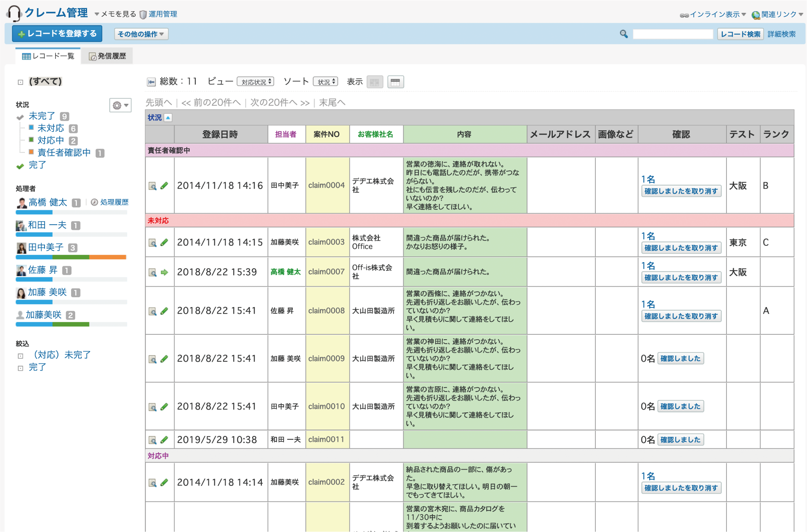
Task: Click the magnifier search icon
Action: click(x=624, y=34)
